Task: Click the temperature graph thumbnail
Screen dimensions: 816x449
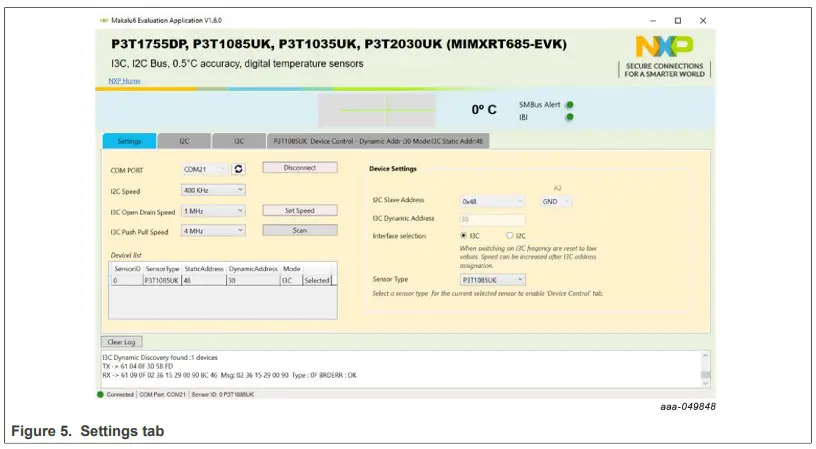Action: point(377,110)
